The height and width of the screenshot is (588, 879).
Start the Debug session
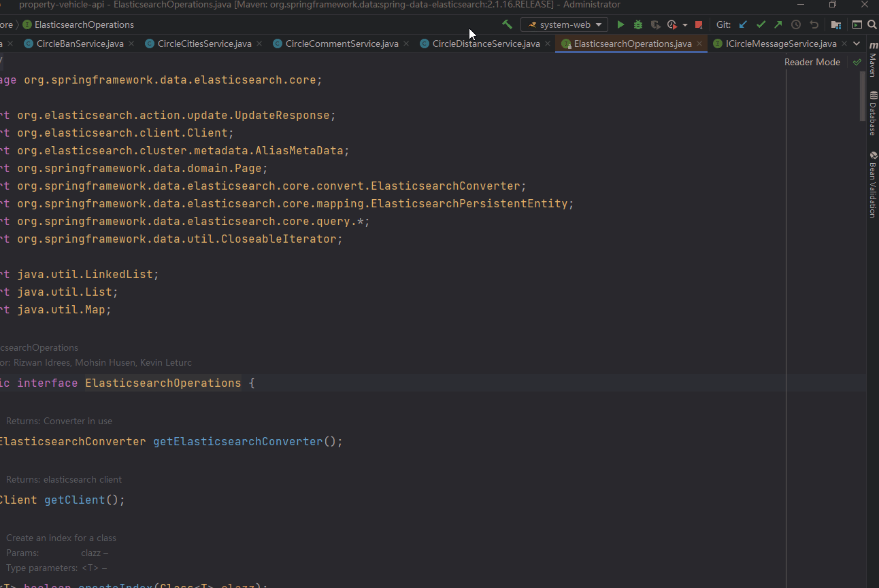pos(637,24)
